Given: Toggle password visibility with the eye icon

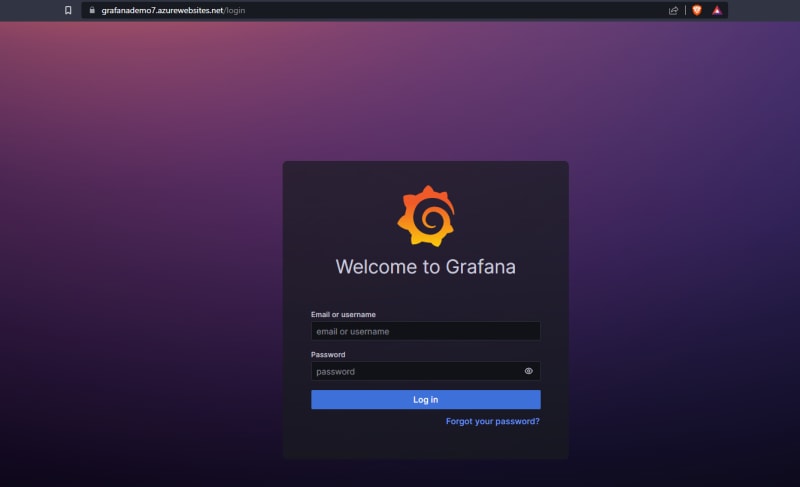Looking at the screenshot, I should (529, 371).
